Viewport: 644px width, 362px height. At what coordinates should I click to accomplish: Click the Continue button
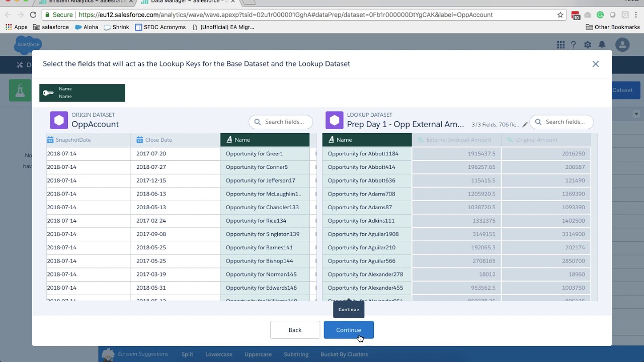(x=349, y=330)
